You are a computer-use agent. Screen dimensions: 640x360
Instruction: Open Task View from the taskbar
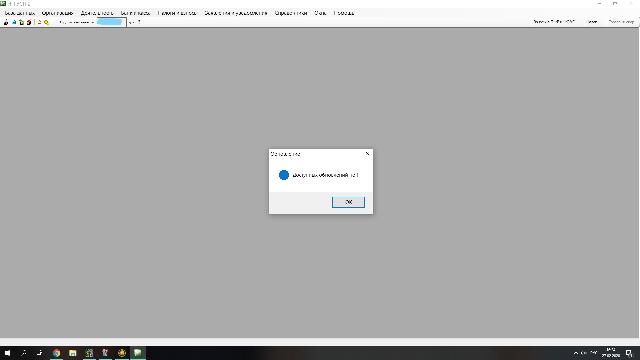(40, 353)
